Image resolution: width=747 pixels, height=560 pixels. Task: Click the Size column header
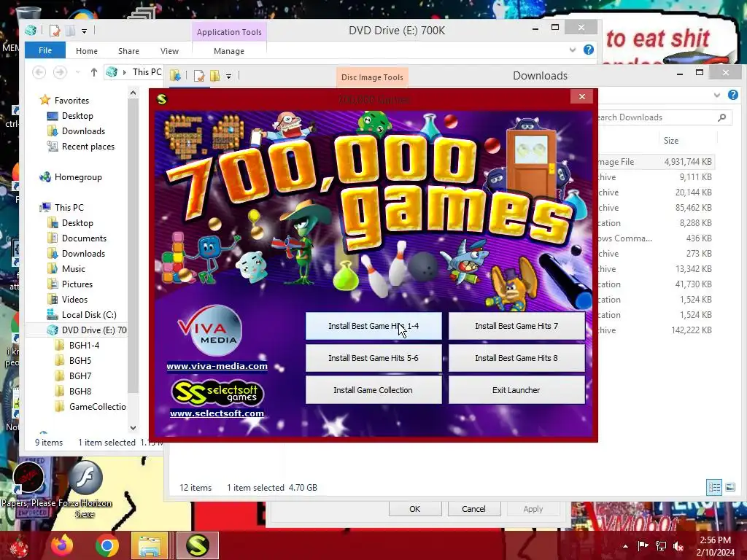671,141
